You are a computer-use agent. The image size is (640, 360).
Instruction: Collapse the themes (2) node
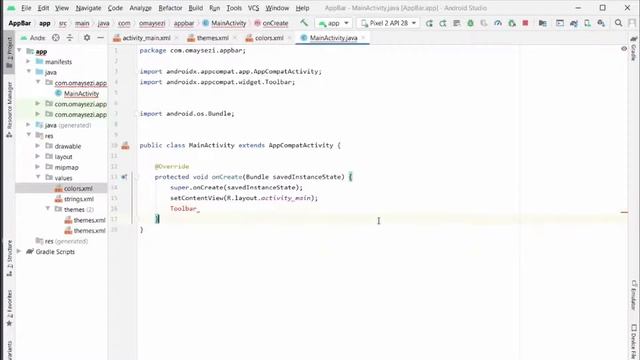point(47,209)
